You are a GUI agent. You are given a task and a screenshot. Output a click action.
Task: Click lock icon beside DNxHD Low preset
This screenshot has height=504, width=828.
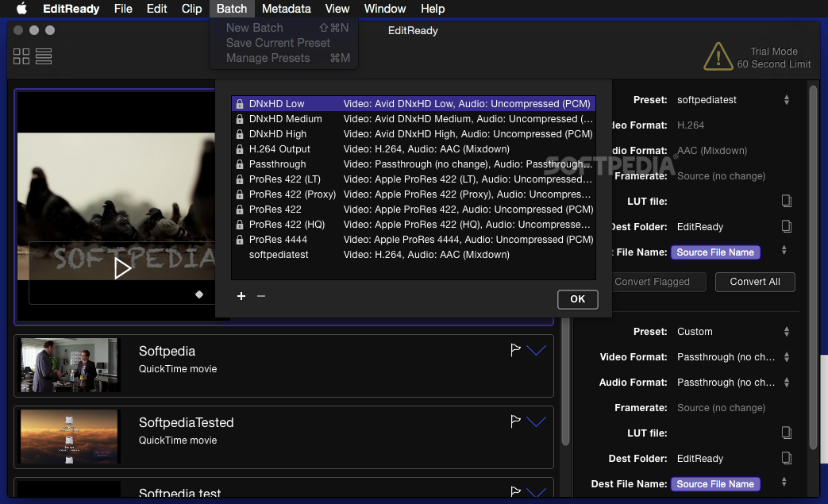point(240,104)
